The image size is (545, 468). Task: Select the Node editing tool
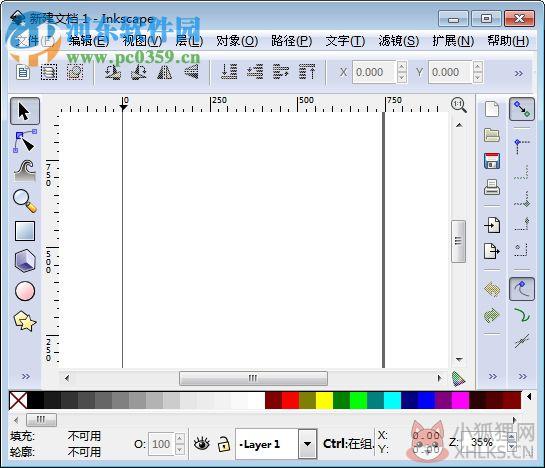tap(25, 141)
